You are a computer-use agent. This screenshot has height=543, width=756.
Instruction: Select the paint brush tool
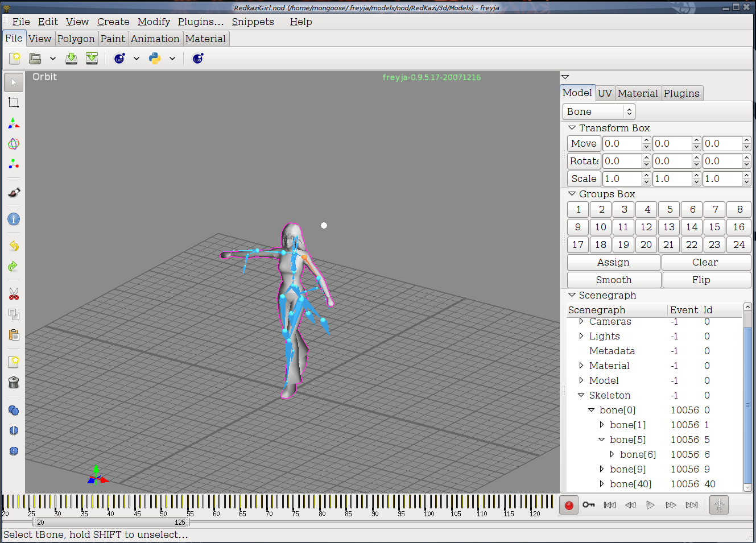(x=14, y=192)
